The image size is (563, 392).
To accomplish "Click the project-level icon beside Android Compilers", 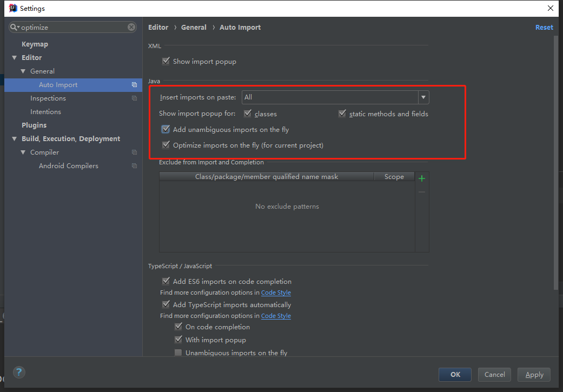I will [134, 166].
